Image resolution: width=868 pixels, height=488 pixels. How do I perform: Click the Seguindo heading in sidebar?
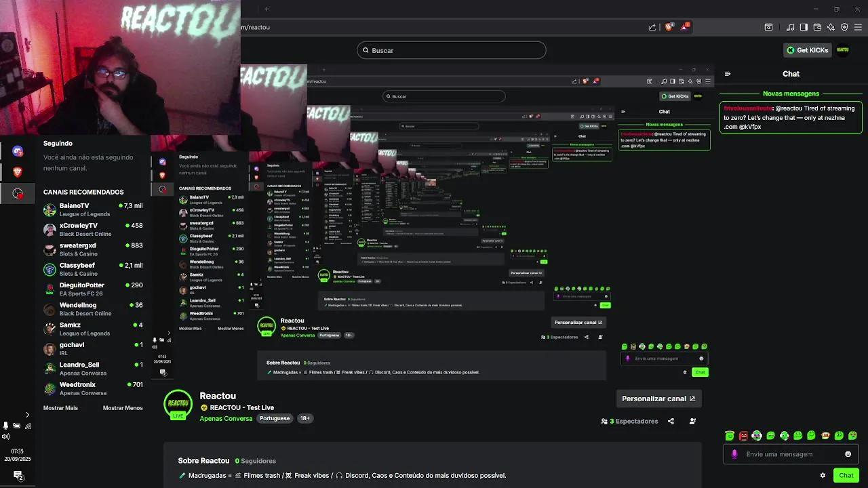click(x=58, y=143)
